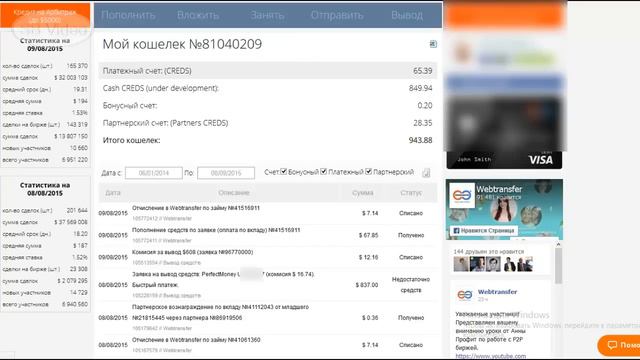Screen dimensions: 640x360
Task: Click the start date field 06/01/2014
Action: pos(153,173)
